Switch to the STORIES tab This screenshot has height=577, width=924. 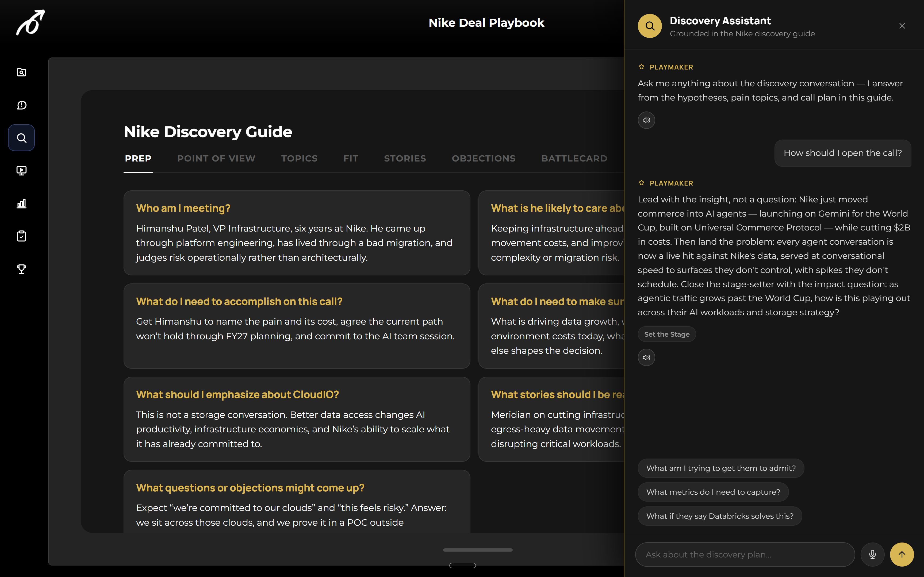tap(405, 159)
